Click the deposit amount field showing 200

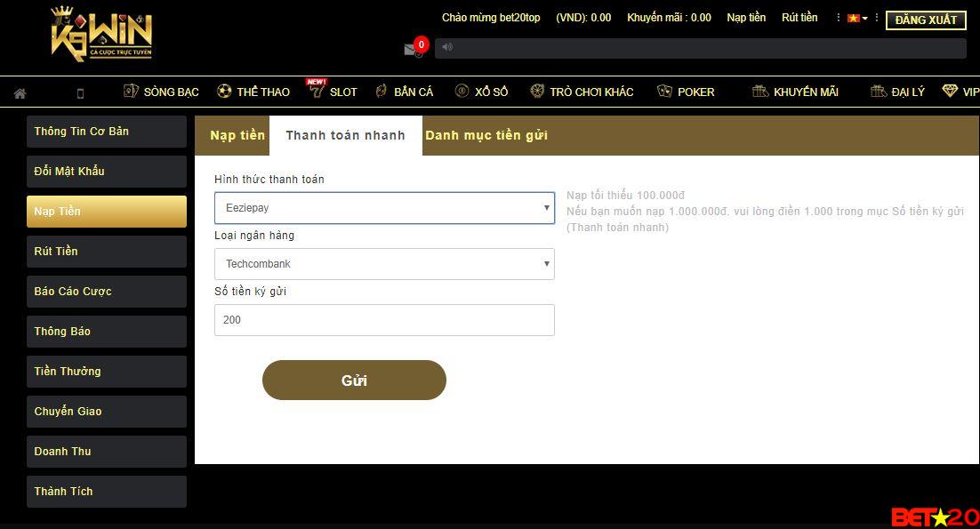[x=384, y=320]
